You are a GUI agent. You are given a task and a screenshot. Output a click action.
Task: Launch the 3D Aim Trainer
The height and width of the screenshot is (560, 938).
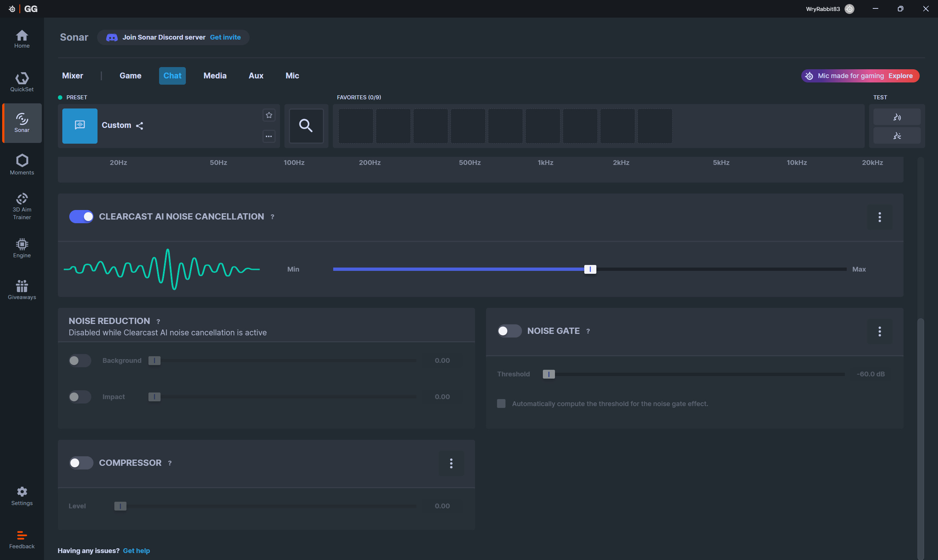coord(22,206)
